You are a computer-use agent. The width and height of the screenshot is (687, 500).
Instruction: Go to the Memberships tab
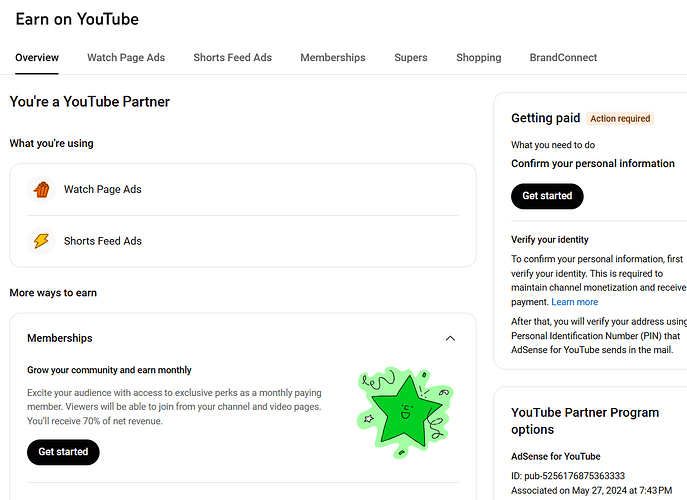pos(332,58)
